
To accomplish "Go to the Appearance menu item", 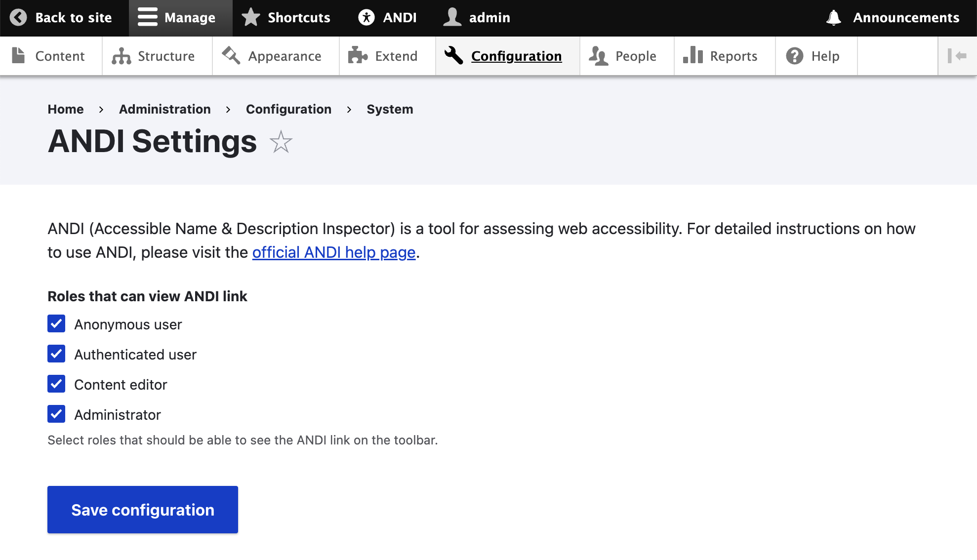I will tap(272, 56).
